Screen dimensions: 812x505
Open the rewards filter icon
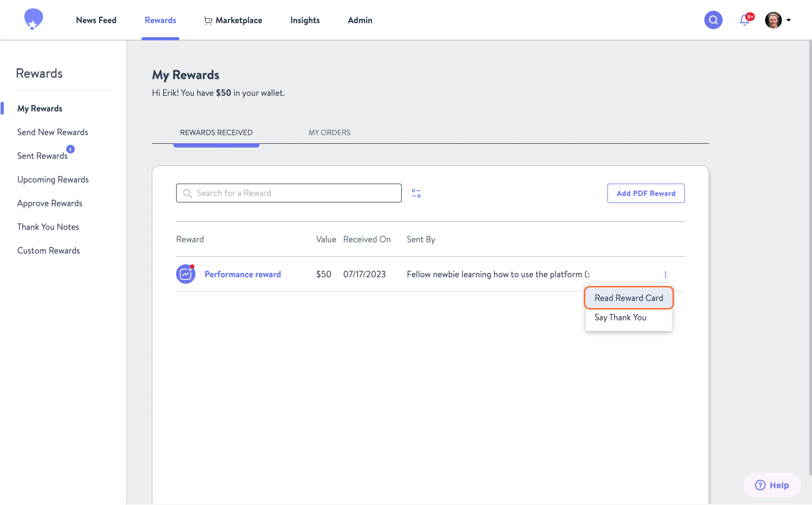[416, 193]
